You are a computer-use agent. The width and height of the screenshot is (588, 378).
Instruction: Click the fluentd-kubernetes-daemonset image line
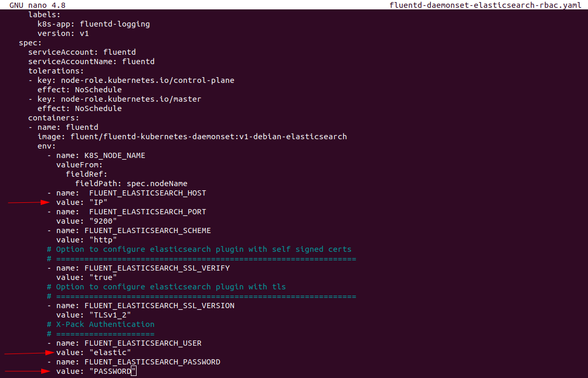192,137
